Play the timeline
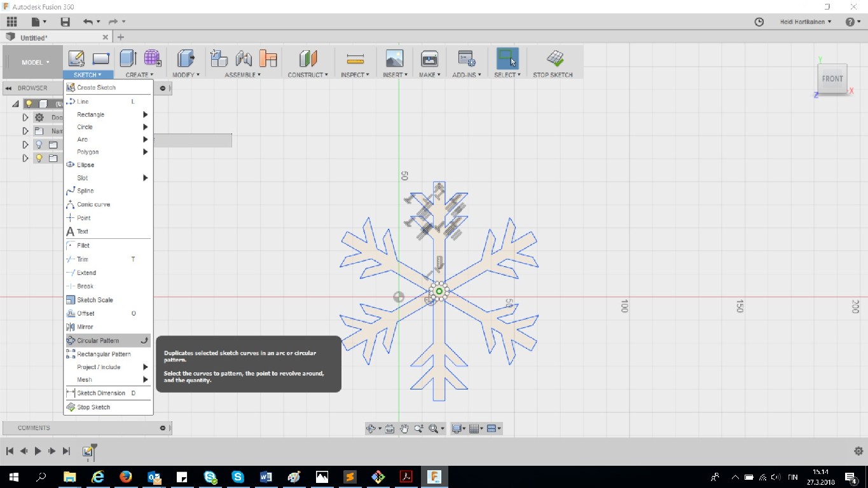868x488 pixels. (38, 451)
